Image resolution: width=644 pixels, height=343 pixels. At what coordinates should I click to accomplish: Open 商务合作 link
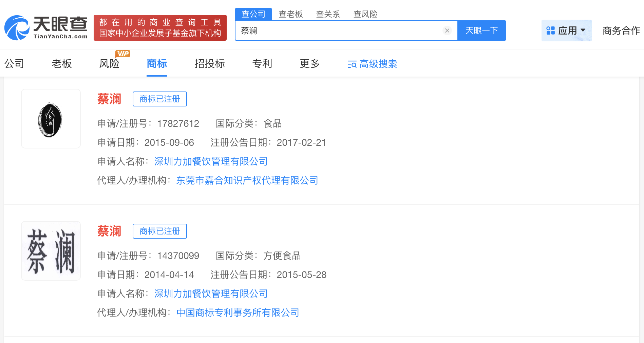click(621, 31)
